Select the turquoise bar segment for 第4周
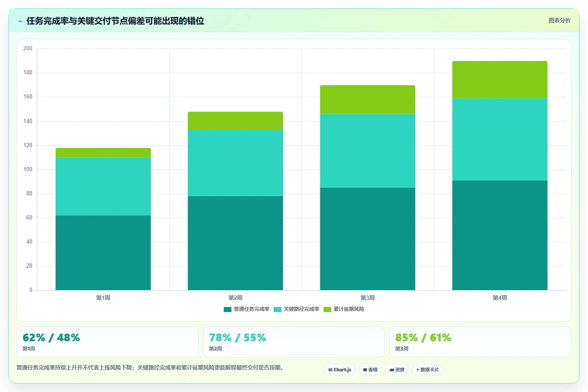588x392 pixels. coord(500,140)
